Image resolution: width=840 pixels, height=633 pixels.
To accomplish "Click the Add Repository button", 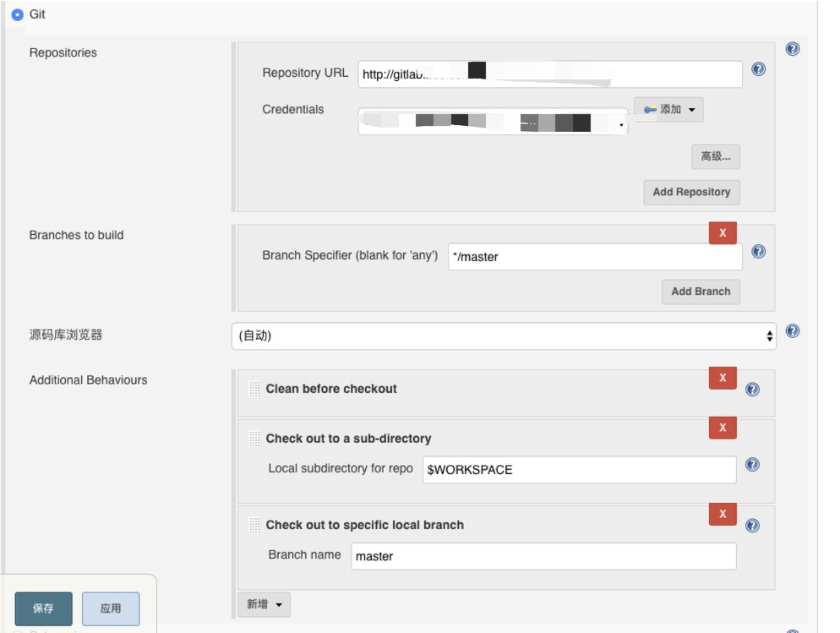I will click(x=691, y=192).
